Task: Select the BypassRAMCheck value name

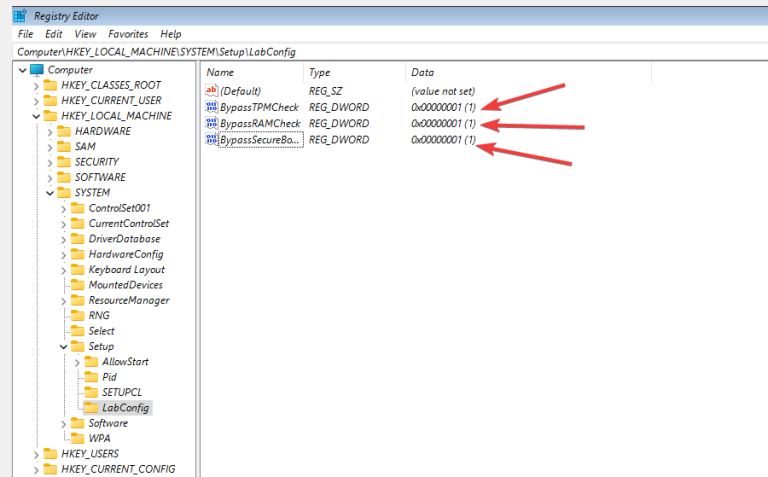Action: [x=260, y=123]
